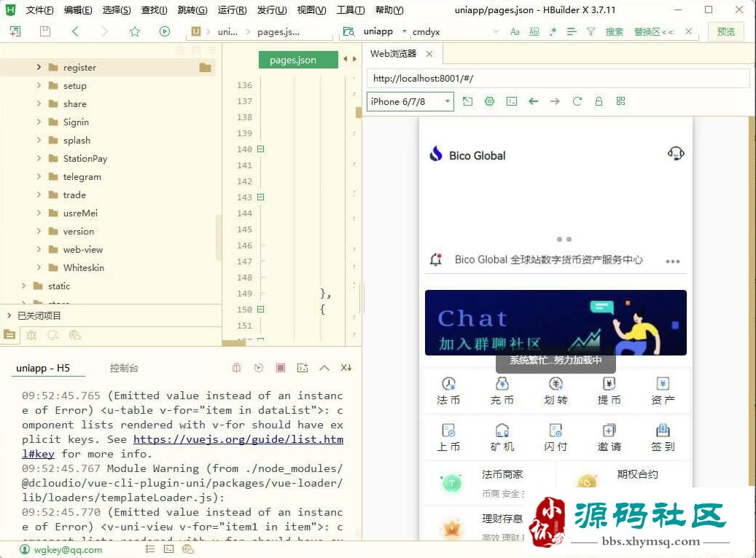Click the back navigation arrow in the toolbar
This screenshot has height=558, width=756.
tap(75, 31)
